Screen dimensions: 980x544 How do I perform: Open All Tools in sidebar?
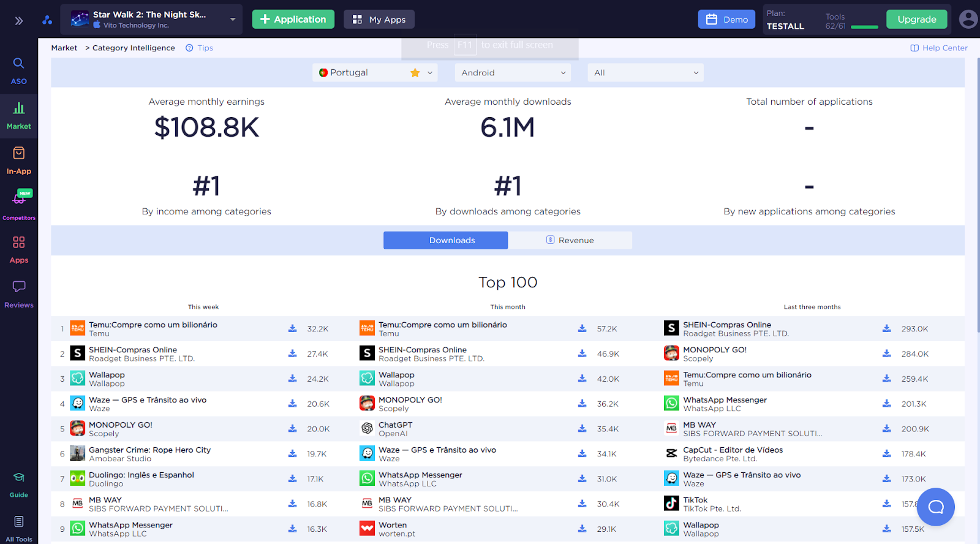coord(19,529)
